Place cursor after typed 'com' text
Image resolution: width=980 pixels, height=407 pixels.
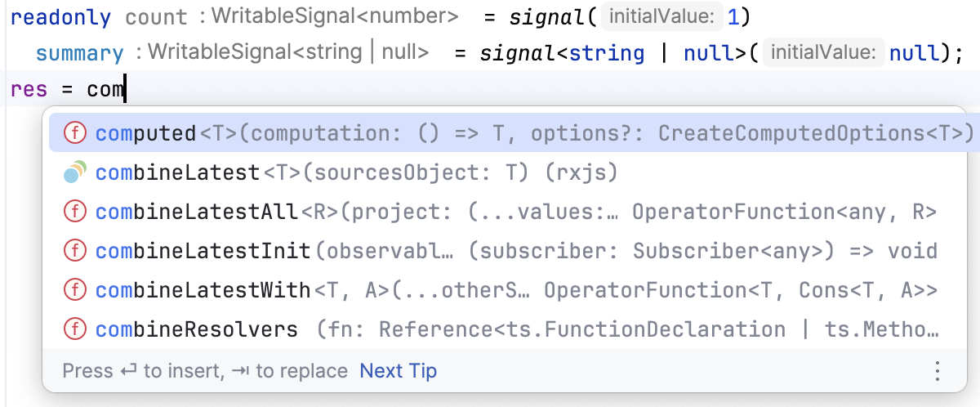124,88
